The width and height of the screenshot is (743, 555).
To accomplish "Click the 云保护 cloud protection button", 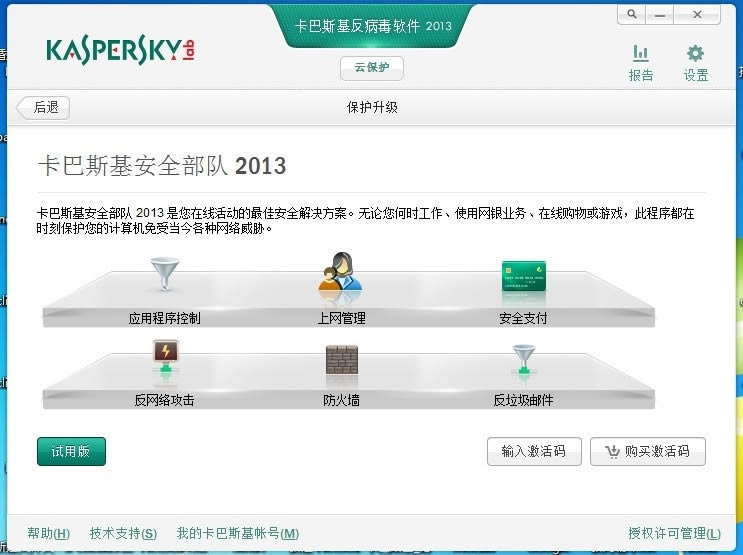I will 372,68.
